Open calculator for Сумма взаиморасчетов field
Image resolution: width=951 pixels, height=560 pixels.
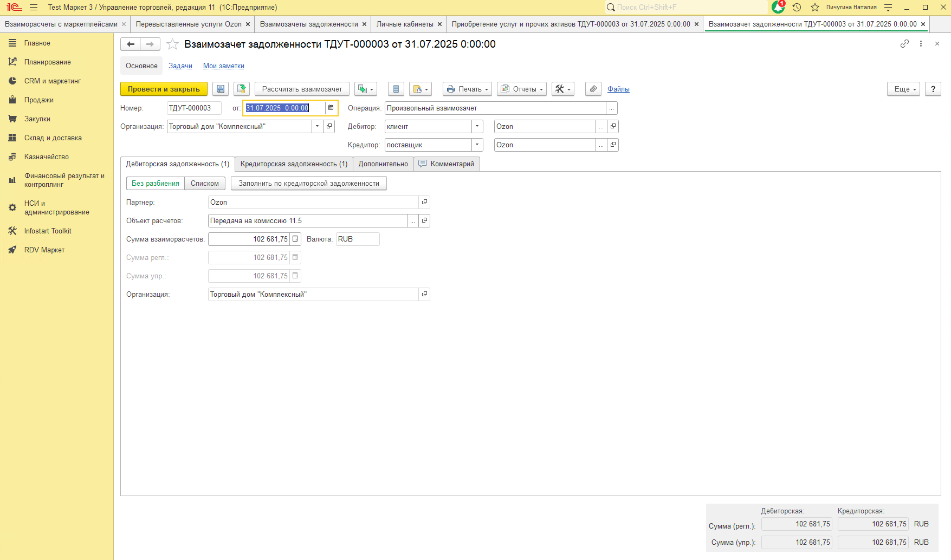(x=295, y=239)
